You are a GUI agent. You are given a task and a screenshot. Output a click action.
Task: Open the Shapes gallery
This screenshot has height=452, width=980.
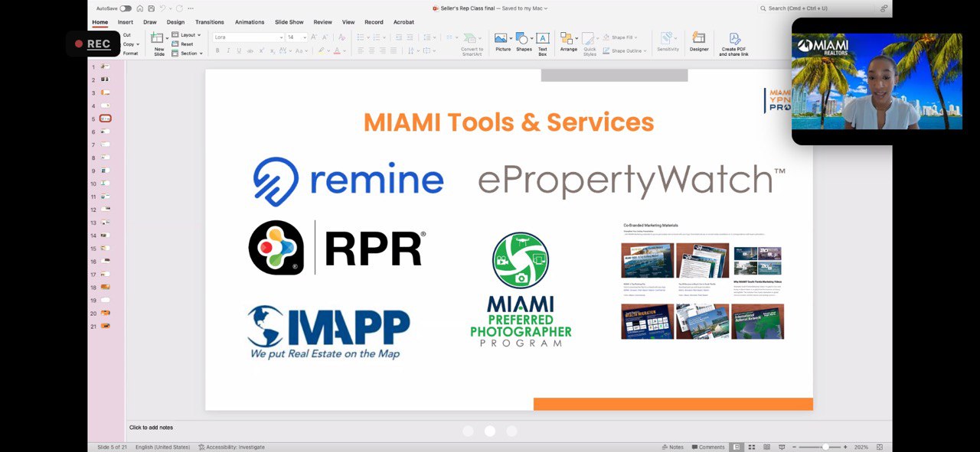524,42
